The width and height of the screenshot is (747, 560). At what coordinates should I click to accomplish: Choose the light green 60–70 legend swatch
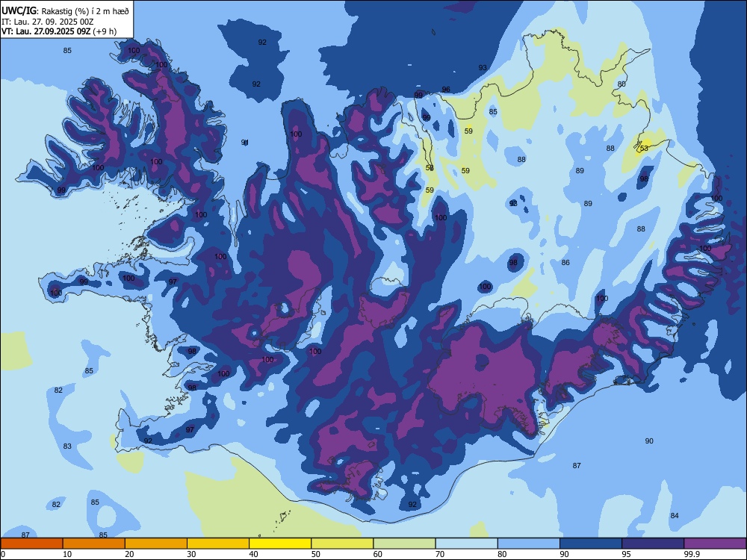pyautogui.click(x=404, y=544)
